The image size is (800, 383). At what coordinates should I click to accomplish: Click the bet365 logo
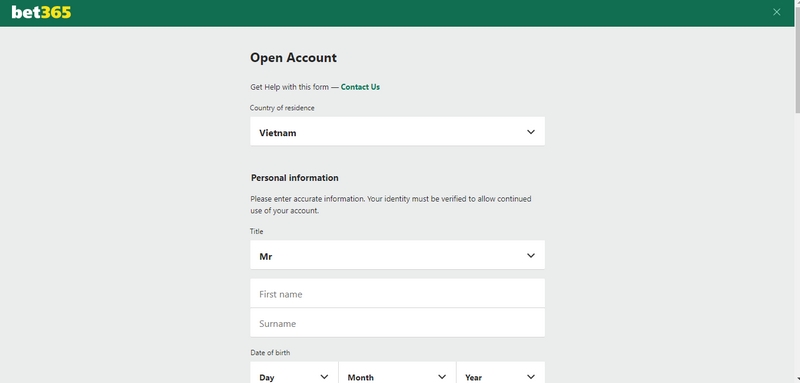(41, 12)
